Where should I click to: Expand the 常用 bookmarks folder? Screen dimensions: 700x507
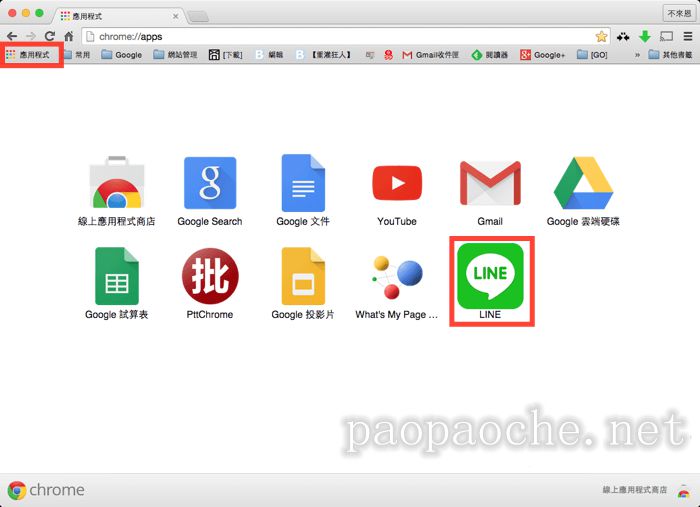[77, 54]
